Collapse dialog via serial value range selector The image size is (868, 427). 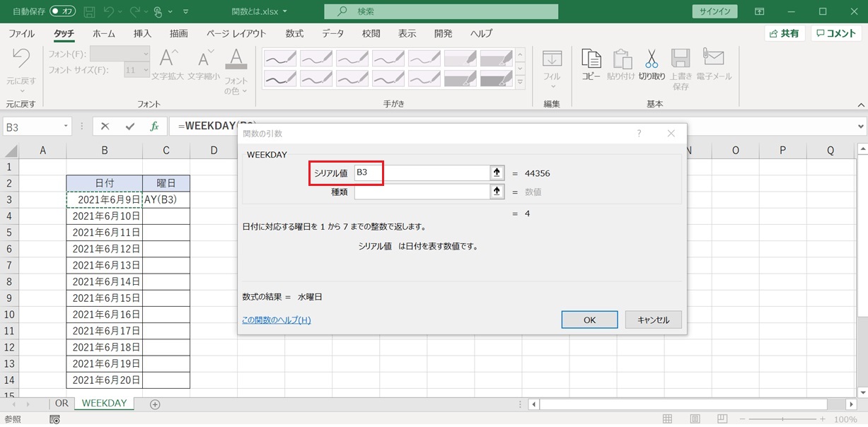[x=497, y=172]
